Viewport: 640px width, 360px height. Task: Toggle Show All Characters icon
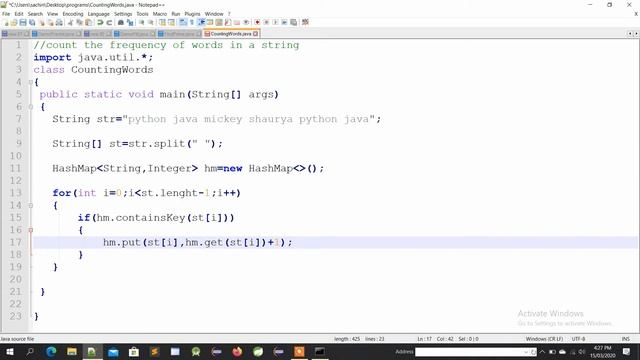pyautogui.click(x=192, y=22)
